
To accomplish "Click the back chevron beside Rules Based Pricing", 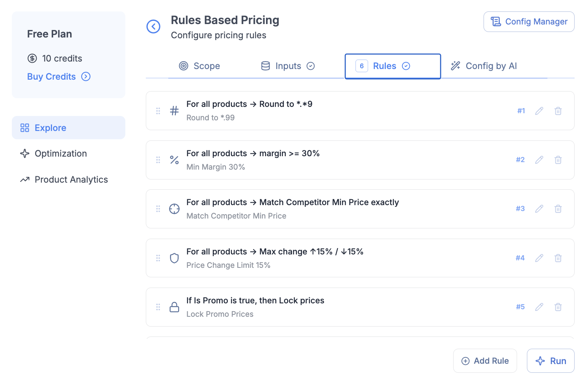I will 154,26.
